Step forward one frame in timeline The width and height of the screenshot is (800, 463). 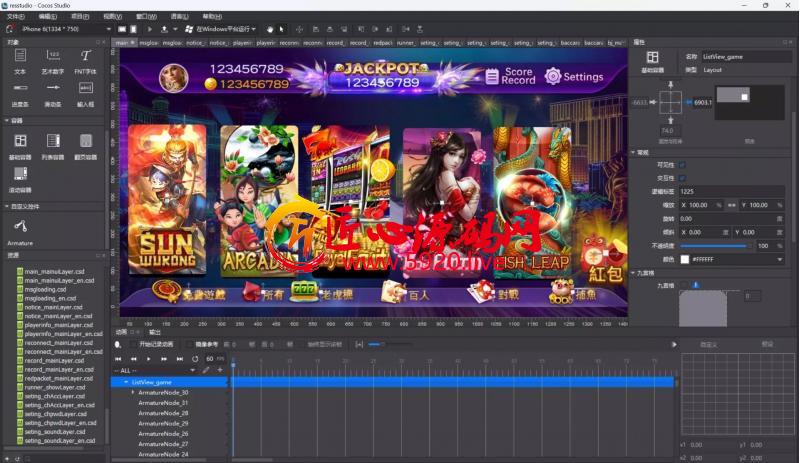click(x=164, y=359)
